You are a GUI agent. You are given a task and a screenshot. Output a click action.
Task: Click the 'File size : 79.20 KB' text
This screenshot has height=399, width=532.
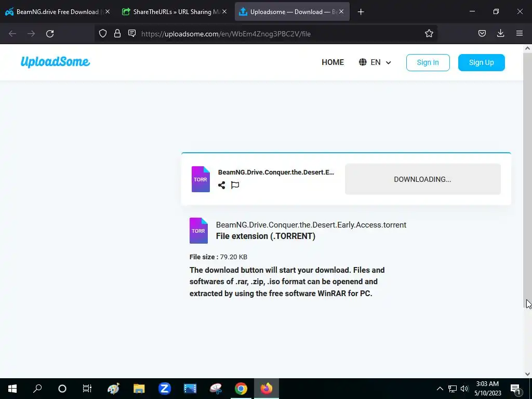pyautogui.click(x=218, y=257)
